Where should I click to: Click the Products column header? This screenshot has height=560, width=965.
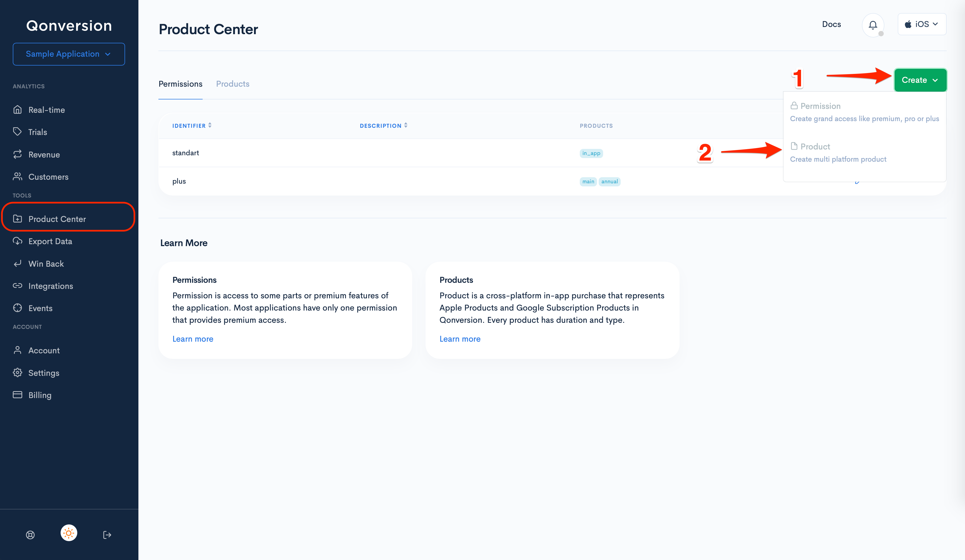596,126
